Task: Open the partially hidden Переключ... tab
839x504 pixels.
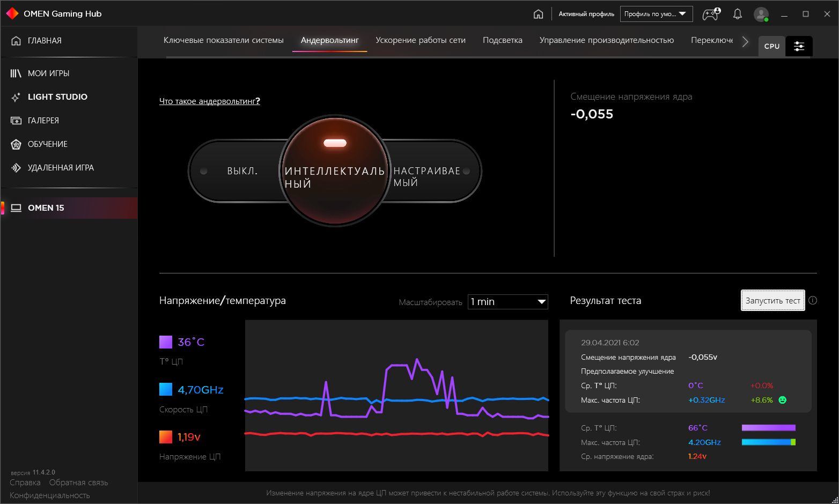Action: (712, 40)
